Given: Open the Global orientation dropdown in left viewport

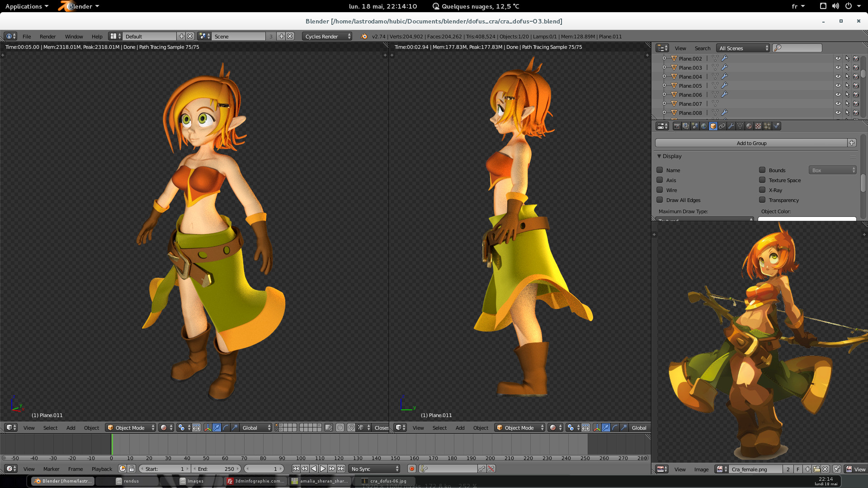Looking at the screenshot, I should coord(256,427).
